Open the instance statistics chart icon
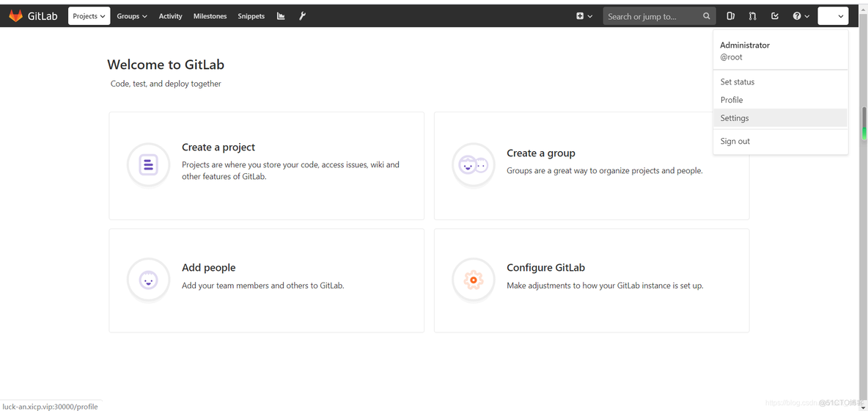The height and width of the screenshot is (411, 868). click(281, 16)
